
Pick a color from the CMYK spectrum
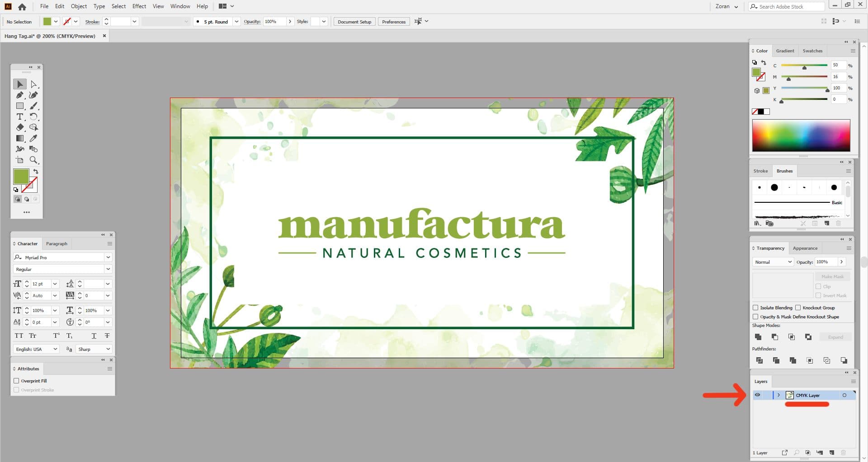pos(800,135)
